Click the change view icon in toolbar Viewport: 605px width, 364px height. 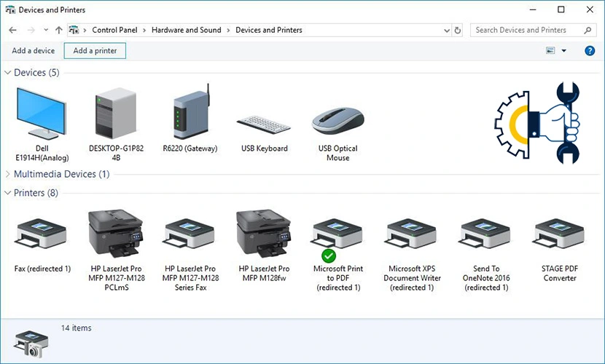point(550,50)
